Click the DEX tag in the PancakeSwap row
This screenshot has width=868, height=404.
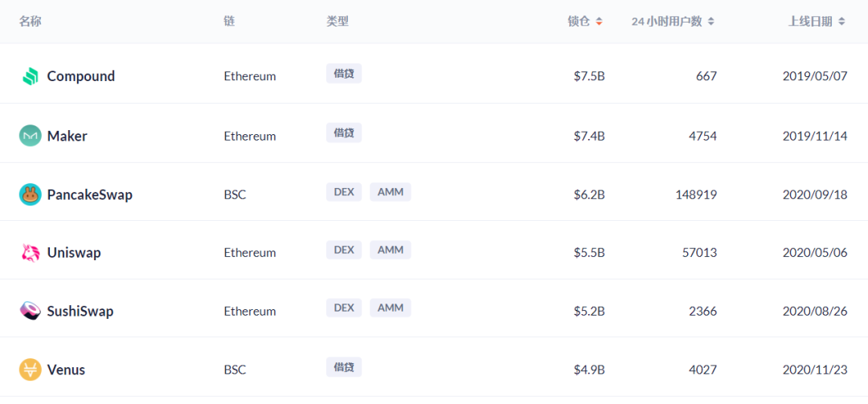click(x=344, y=192)
